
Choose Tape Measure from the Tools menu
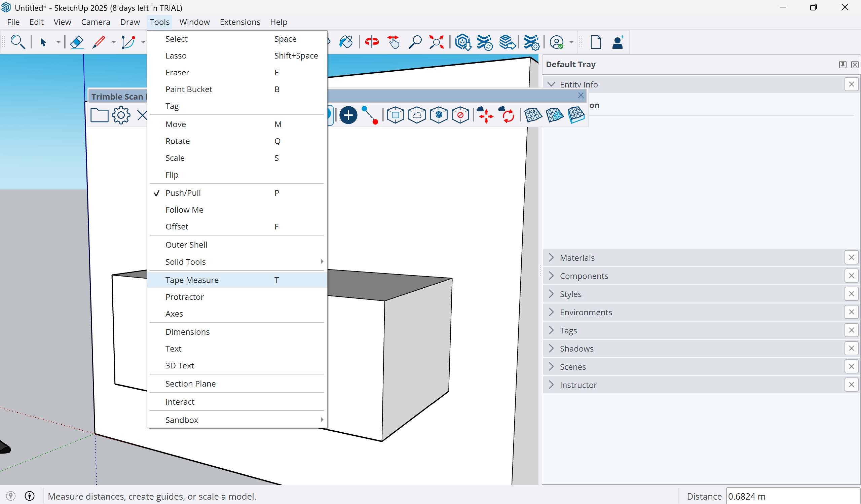(192, 280)
